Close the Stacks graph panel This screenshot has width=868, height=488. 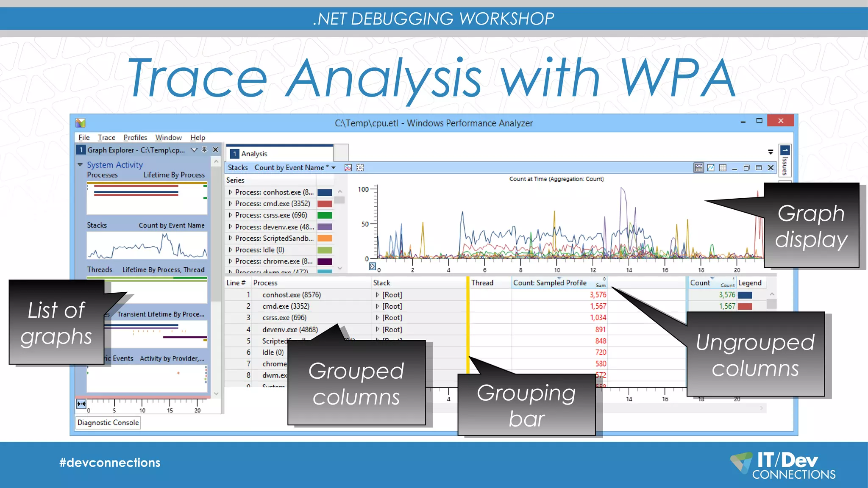pyautogui.click(x=771, y=168)
